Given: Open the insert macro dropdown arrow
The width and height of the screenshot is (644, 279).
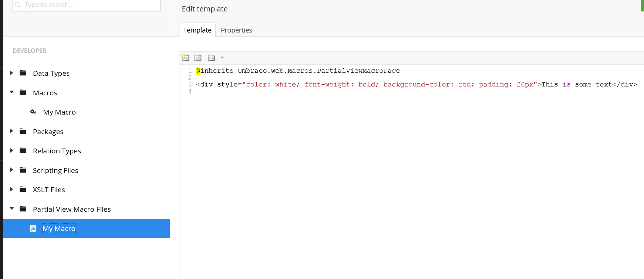Looking at the screenshot, I should 222,58.
